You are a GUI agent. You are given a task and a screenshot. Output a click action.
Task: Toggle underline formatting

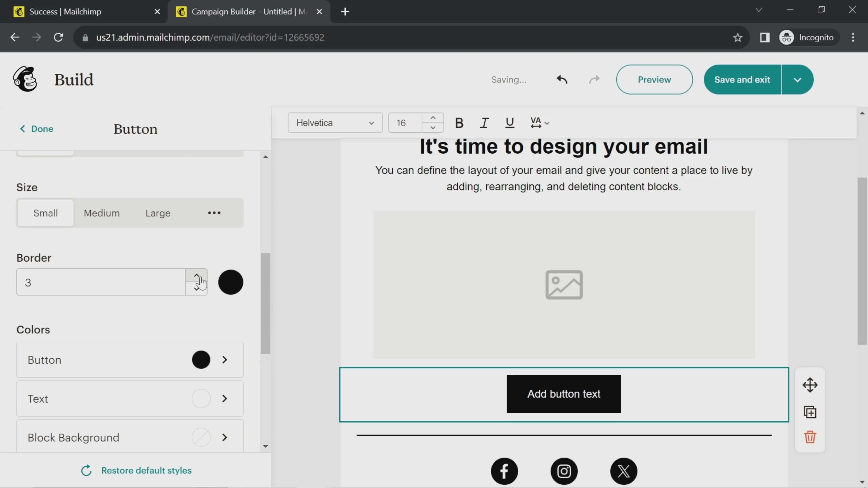tap(509, 123)
